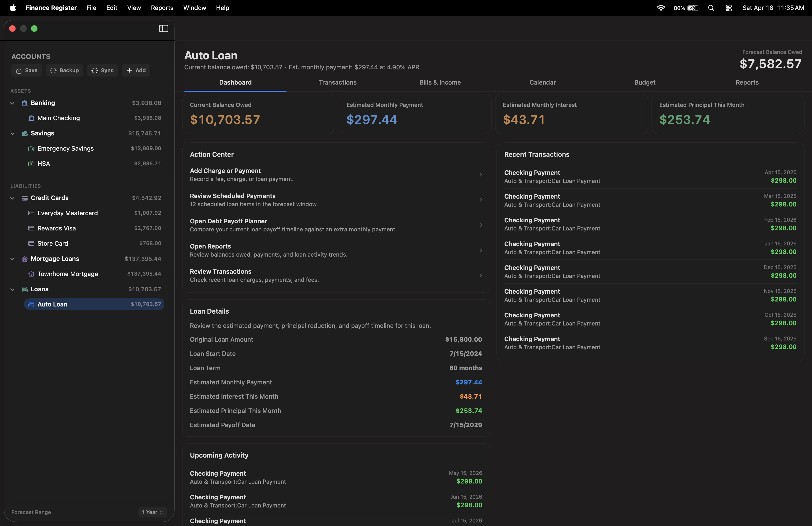The height and width of the screenshot is (526, 812).
Task: Collapse the Loans group
Action: point(12,289)
